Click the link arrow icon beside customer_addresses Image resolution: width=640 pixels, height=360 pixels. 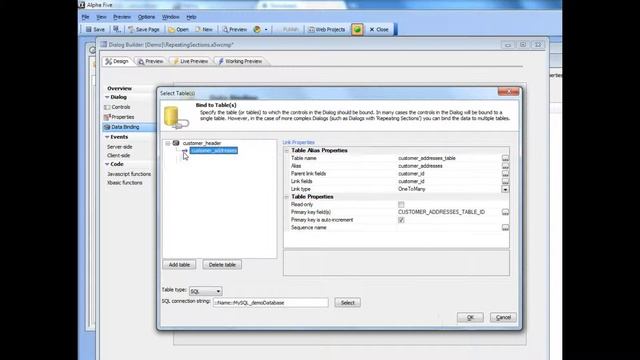coord(185,151)
